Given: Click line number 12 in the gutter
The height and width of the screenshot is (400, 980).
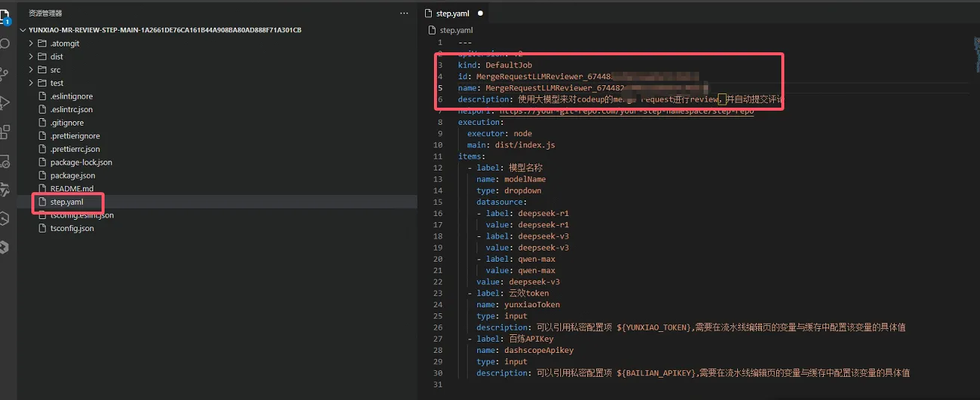Looking at the screenshot, I should click(438, 167).
